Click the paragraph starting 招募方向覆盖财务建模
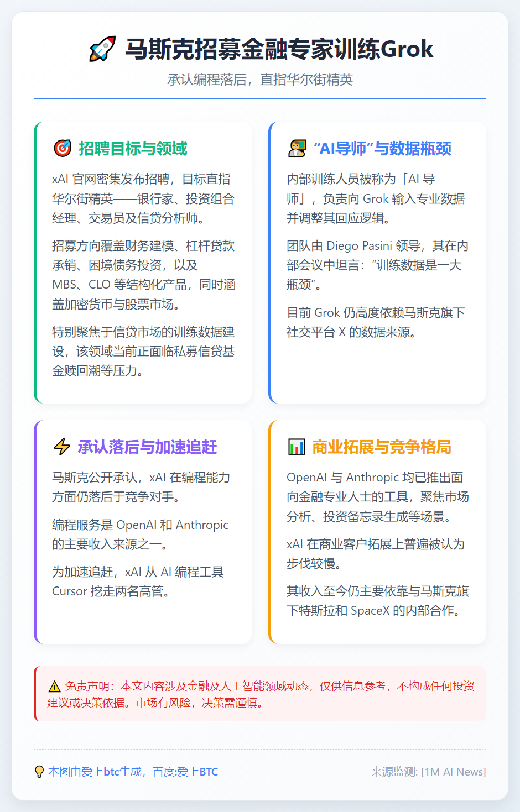Image resolution: width=520 pixels, height=812 pixels. pyautogui.click(x=144, y=275)
